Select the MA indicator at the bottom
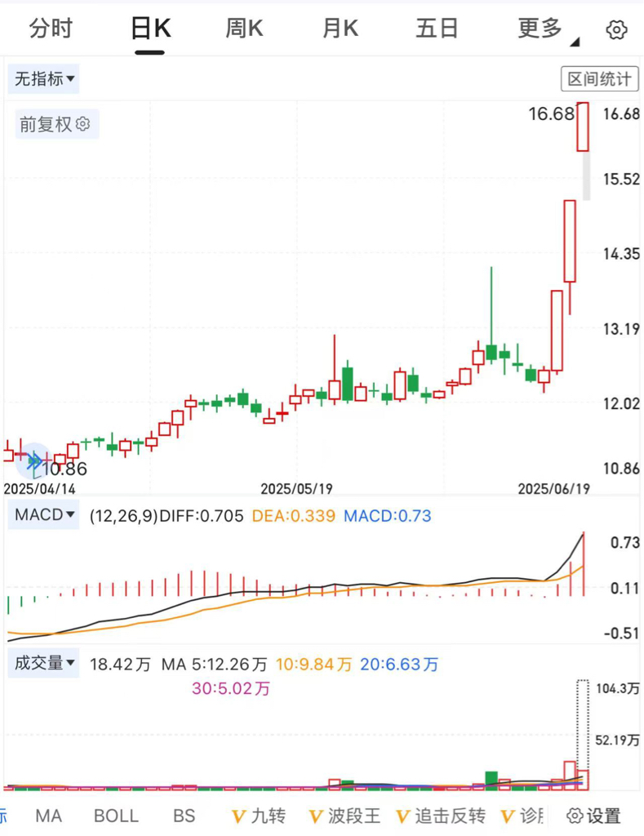 [x=48, y=816]
